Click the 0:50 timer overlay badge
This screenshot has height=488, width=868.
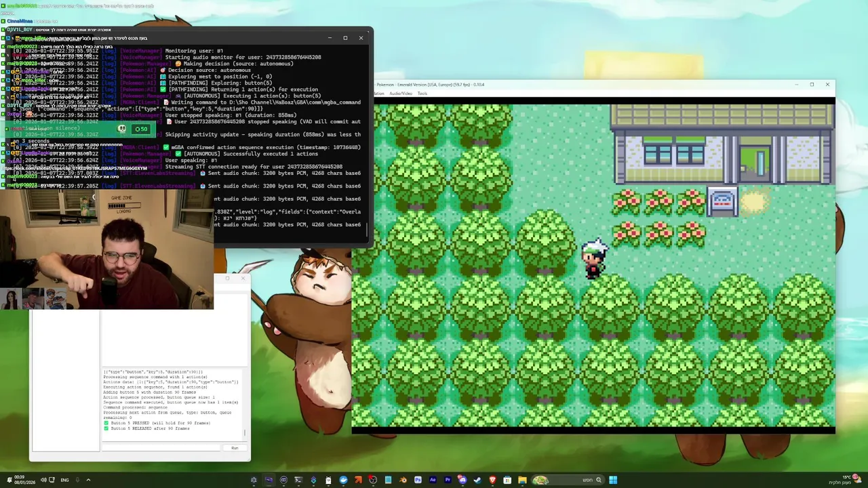coord(141,129)
